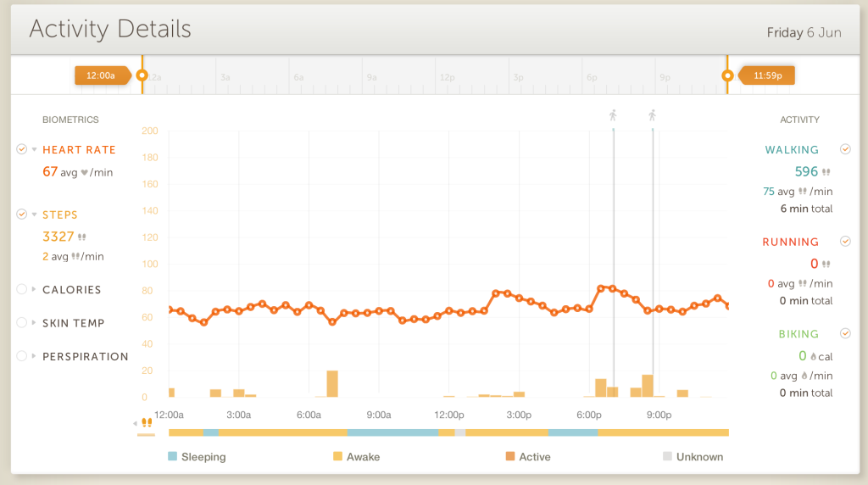Click footprint icon next to running 0
Screen dimensions: 868x485
[x=826, y=264]
